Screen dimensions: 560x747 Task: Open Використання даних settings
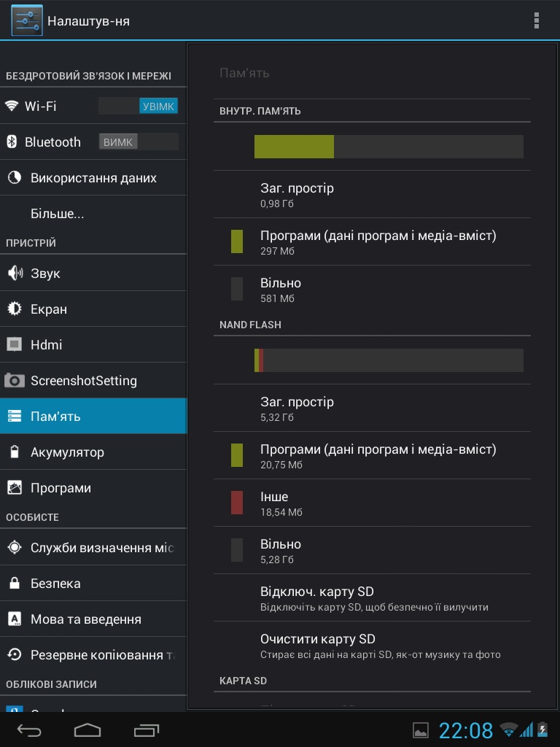pos(93,178)
